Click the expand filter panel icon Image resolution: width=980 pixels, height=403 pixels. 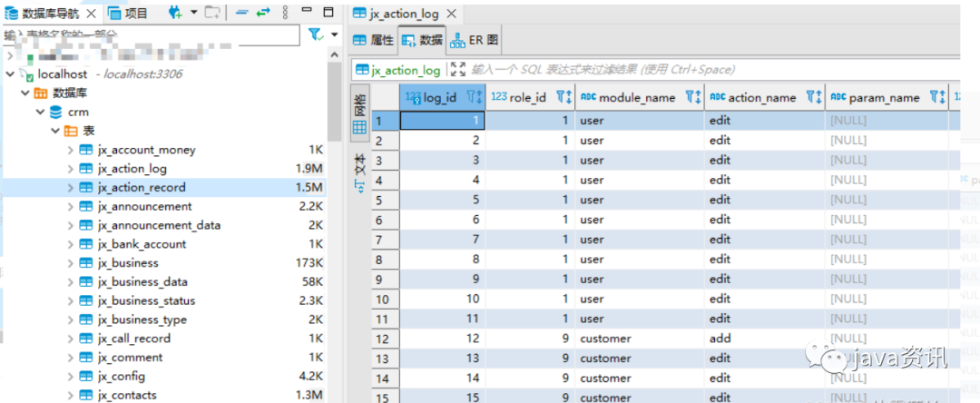pyautogui.click(x=457, y=70)
